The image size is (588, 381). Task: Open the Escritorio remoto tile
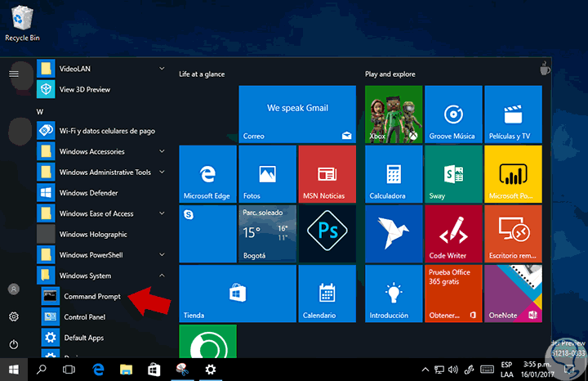pyautogui.click(x=513, y=234)
